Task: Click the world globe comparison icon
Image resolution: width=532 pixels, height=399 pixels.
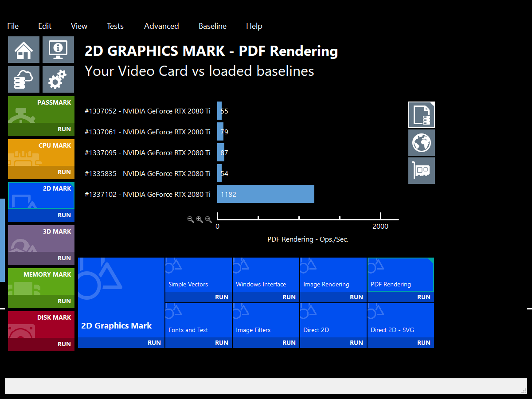Action: (422, 143)
